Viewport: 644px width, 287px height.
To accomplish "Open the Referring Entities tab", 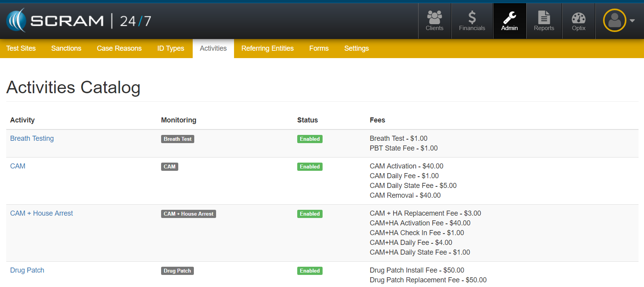I will coord(267,48).
